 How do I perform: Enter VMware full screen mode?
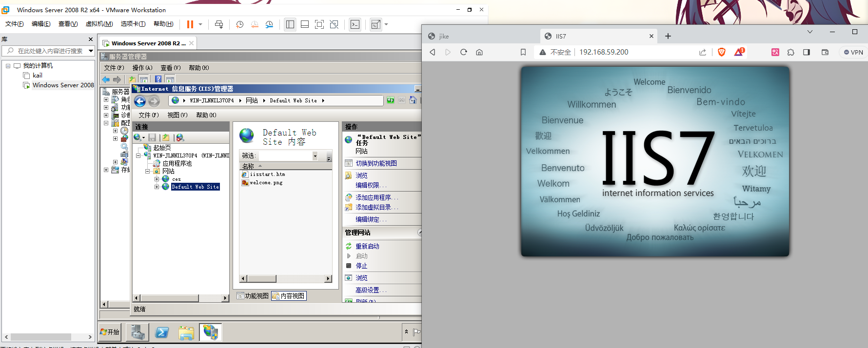(x=319, y=24)
